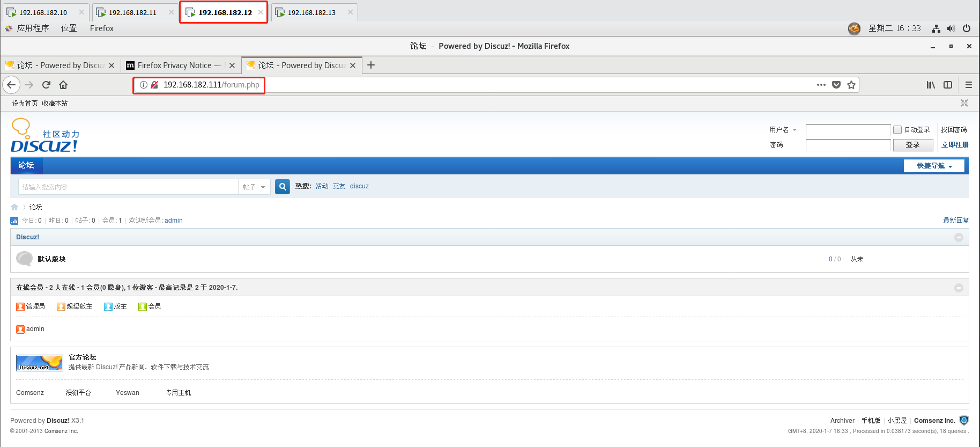Show site information icon in address bar
980x447 pixels.
(x=144, y=85)
